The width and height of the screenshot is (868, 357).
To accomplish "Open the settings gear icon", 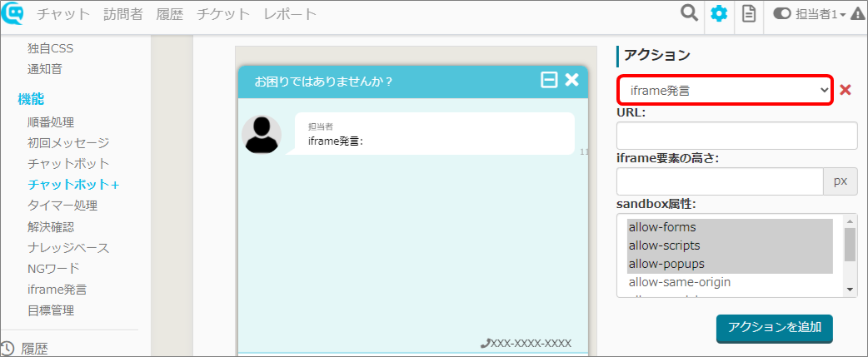I will click(719, 14).
